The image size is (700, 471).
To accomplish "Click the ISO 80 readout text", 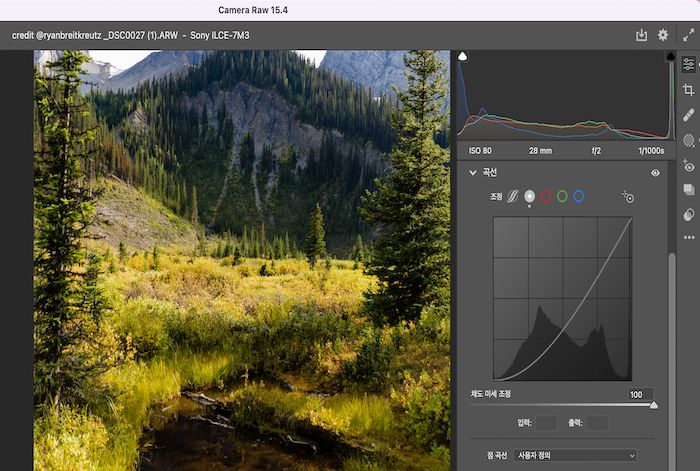I will tap(480, 151).
